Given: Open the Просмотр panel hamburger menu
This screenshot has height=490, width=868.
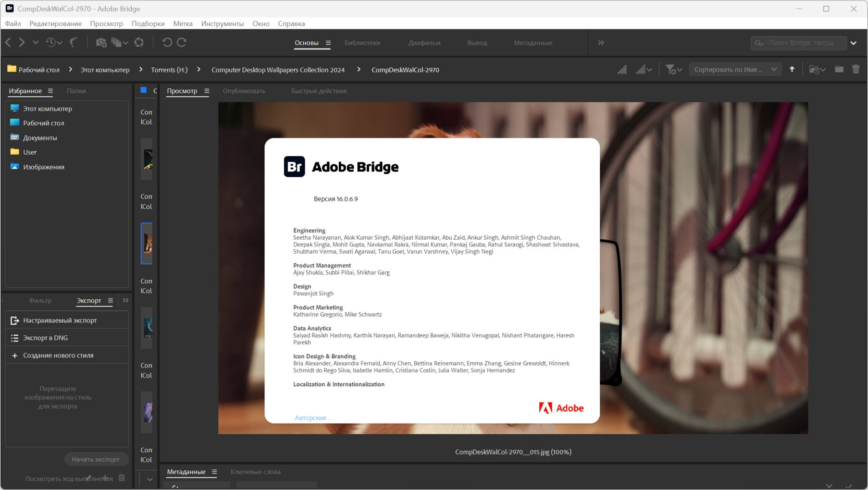Looking at the screenshot, I should tap(207, 91).
